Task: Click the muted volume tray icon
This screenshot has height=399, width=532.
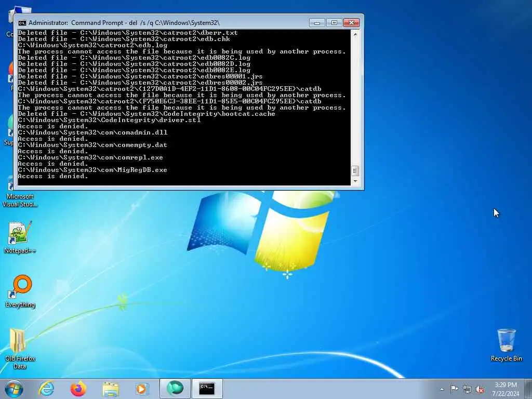Action: click(480, 389)
